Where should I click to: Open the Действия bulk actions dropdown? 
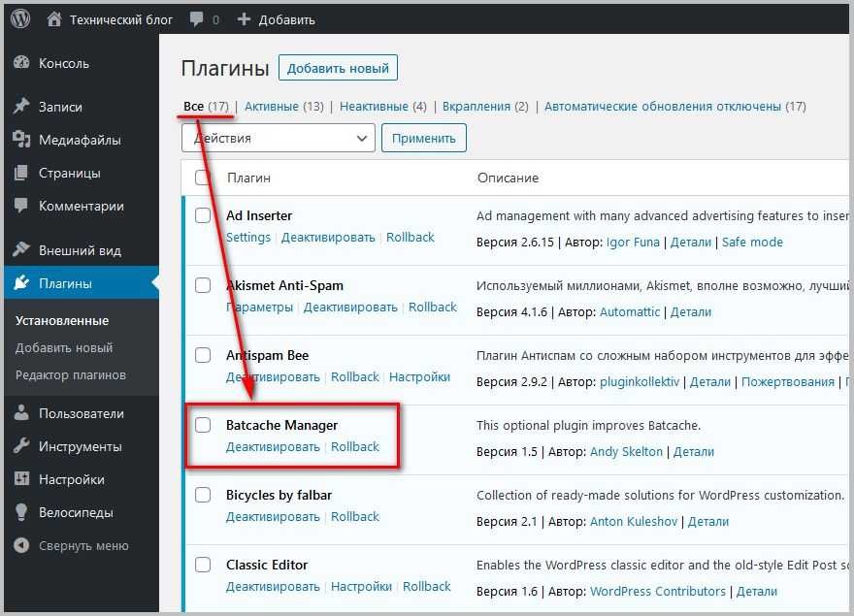pyautogui.click(x=278, y=138)
